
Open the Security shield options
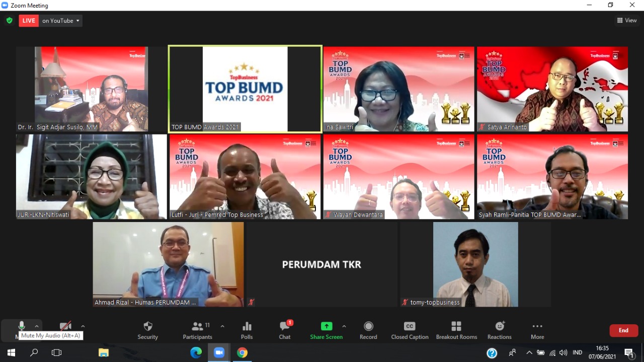point(147,330)
